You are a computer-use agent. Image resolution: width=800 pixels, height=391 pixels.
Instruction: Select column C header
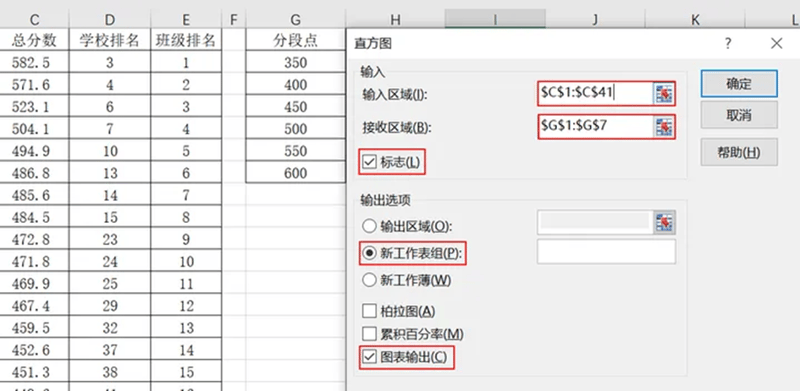[x=34, y=20]
